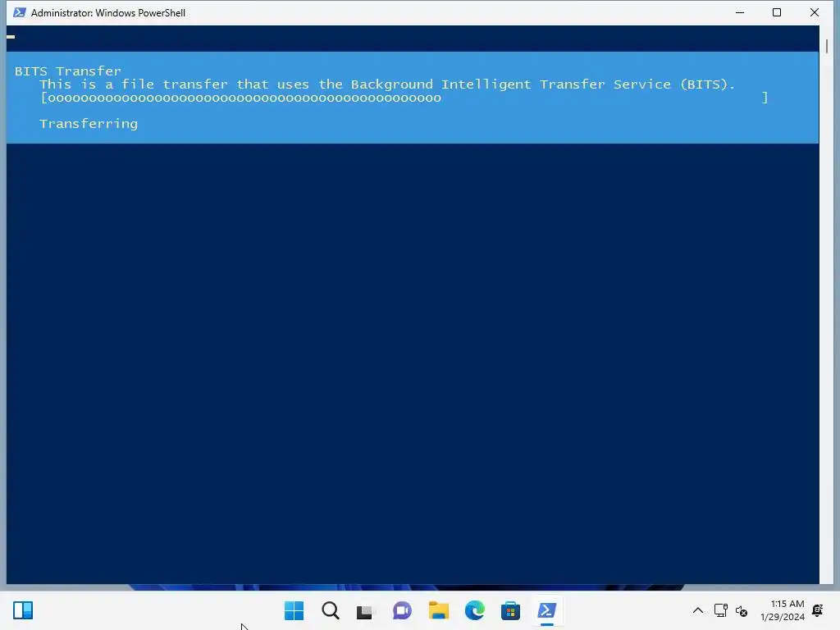
Task: Minimize the PowerShell window
Action: (740, 12)
